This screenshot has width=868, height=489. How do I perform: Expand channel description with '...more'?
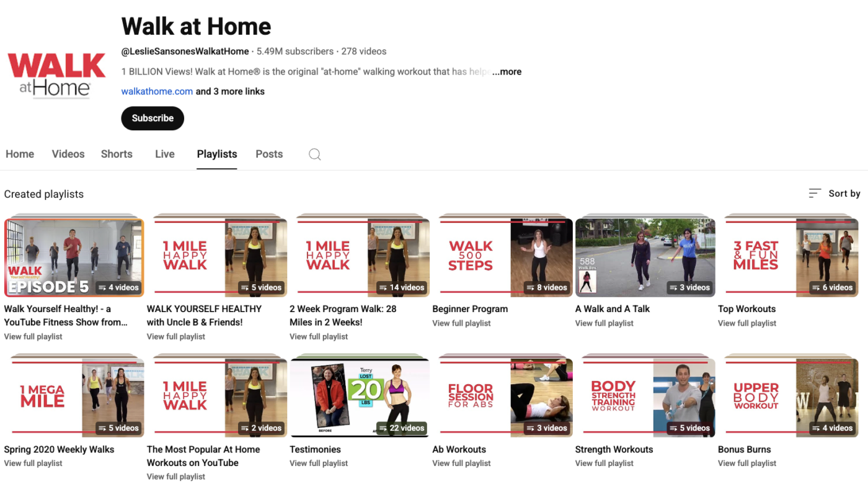click(507, 72)
